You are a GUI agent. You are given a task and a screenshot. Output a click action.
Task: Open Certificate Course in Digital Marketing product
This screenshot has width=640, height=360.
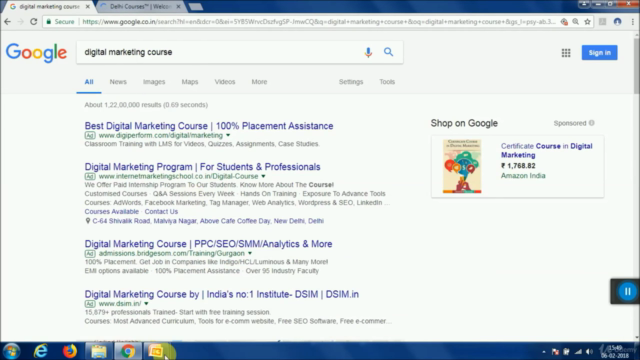click(547, 150)
